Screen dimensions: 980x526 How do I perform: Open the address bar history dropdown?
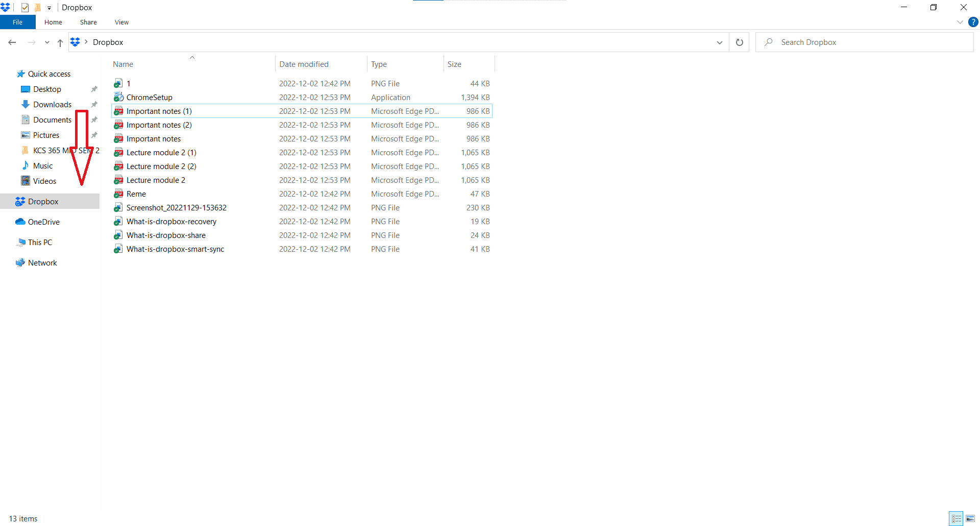coord(720,42)
